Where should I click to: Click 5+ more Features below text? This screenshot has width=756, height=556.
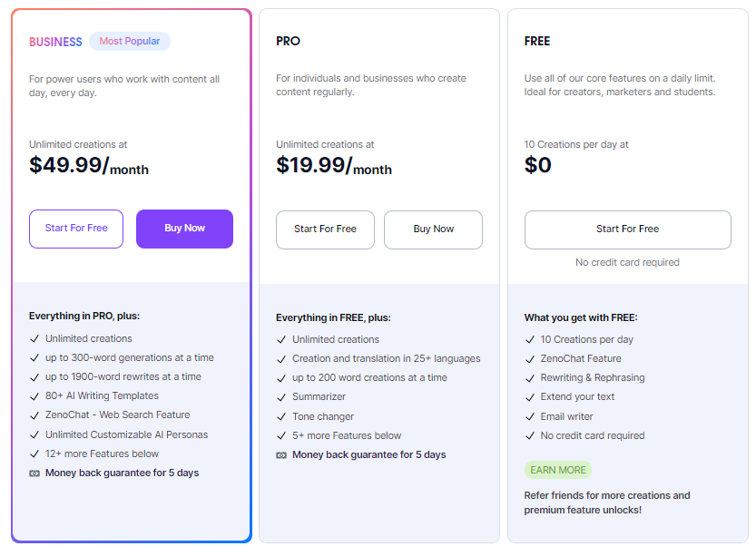pos(347,435)
